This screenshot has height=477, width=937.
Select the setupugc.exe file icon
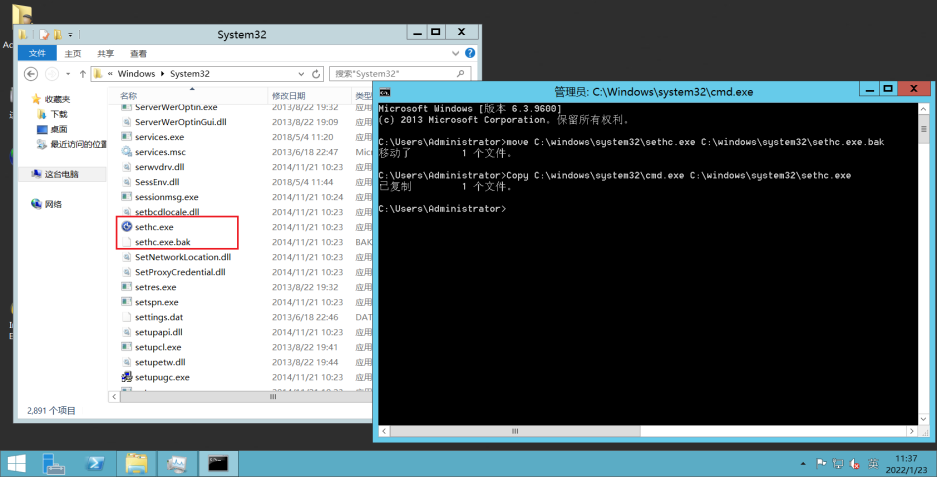coord(126,377)
